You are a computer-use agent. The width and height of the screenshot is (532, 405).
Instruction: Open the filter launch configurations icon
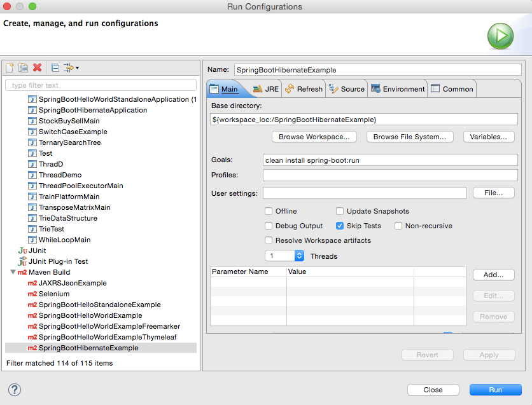point(69,67)
